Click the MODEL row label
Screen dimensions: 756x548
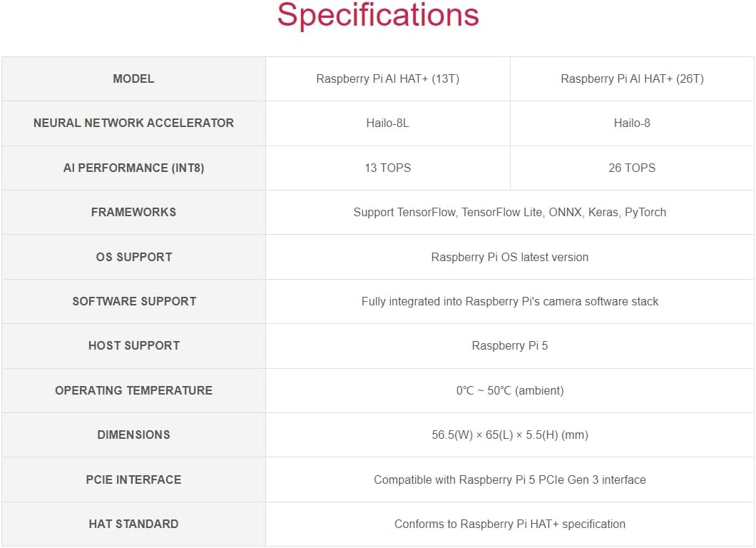click(133, 78)
